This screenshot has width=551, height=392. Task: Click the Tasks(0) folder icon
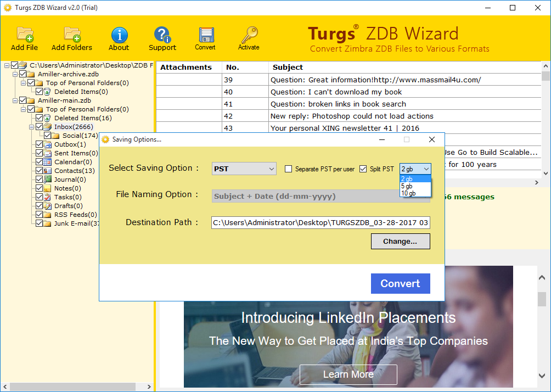[47, 197]
